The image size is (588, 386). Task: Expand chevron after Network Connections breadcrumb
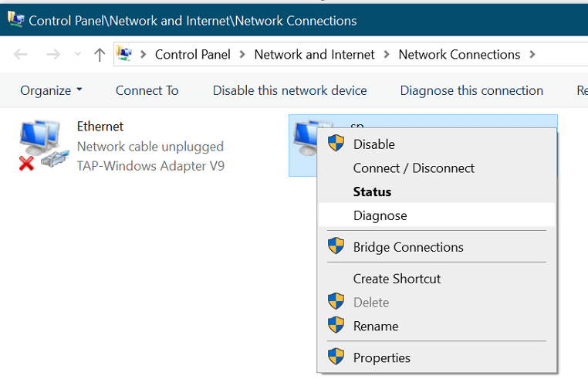pos(530,55)
